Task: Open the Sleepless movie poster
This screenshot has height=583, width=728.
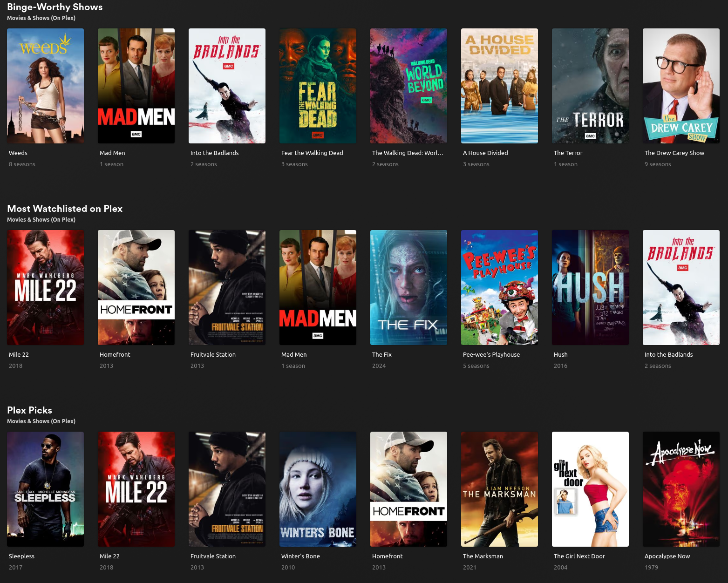Action: click(45, 489)
